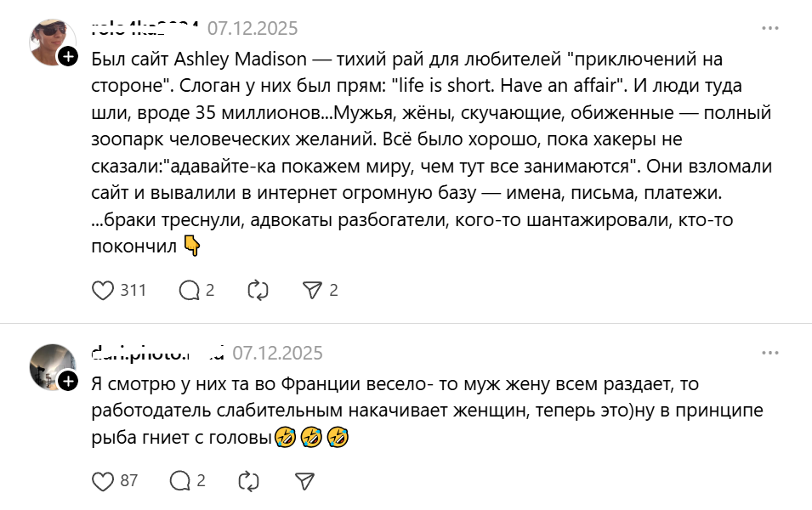
Task: Open the three-dot options menu on the second post
Action: click(772, 352)
